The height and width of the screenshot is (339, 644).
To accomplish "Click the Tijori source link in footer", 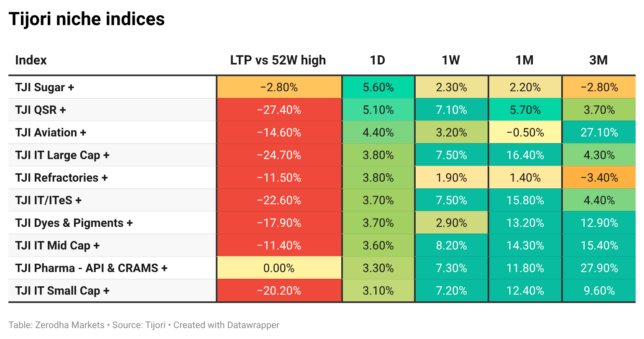I will click(156, 325).
